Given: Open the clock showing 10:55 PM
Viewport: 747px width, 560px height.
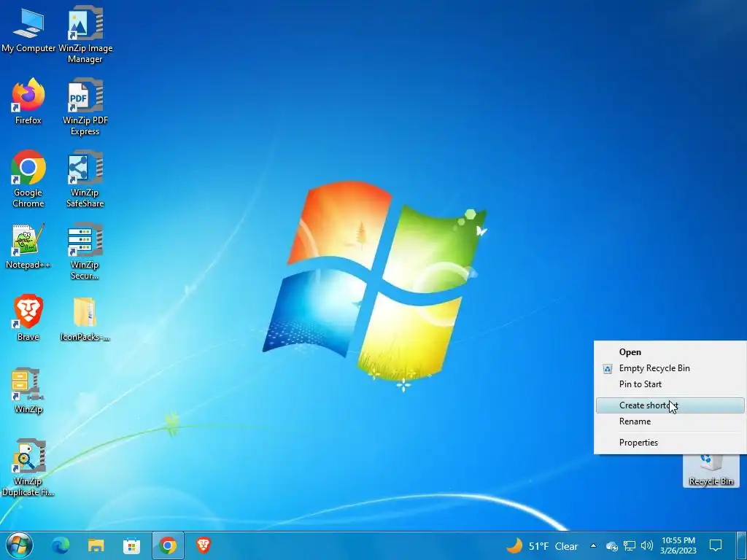Looking at the screenshot, I should point(678,545).
